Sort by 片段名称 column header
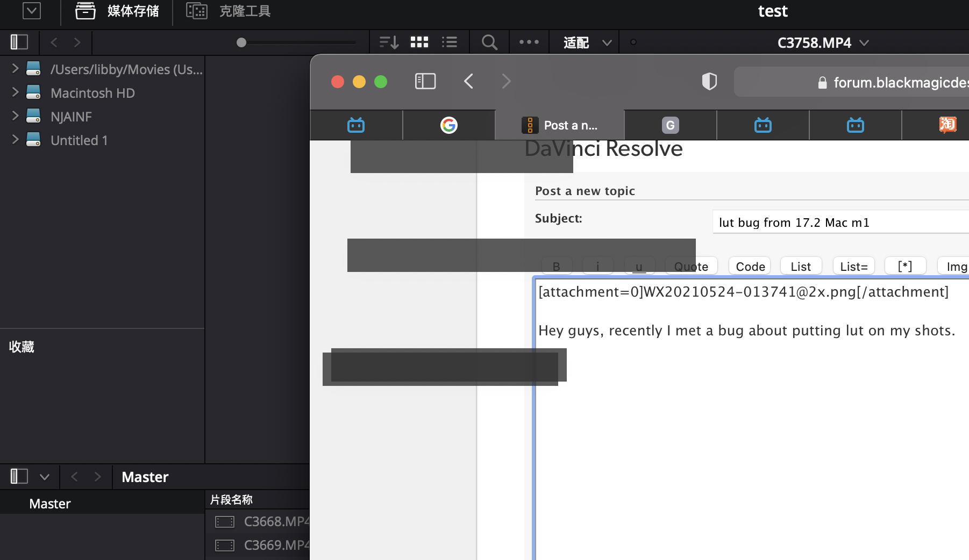The height and width of the screenshot is (560, 969). [231, 500]
